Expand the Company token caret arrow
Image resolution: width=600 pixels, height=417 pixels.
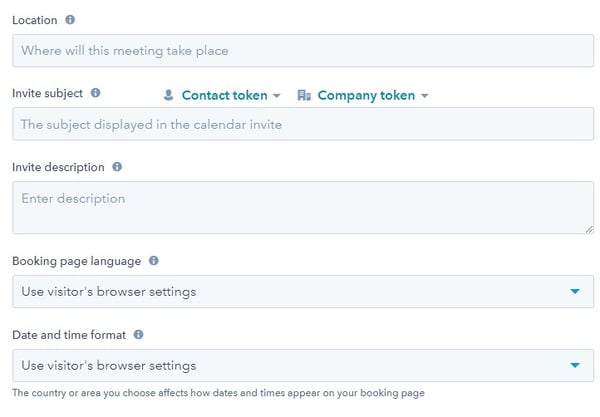pos(424,96)
